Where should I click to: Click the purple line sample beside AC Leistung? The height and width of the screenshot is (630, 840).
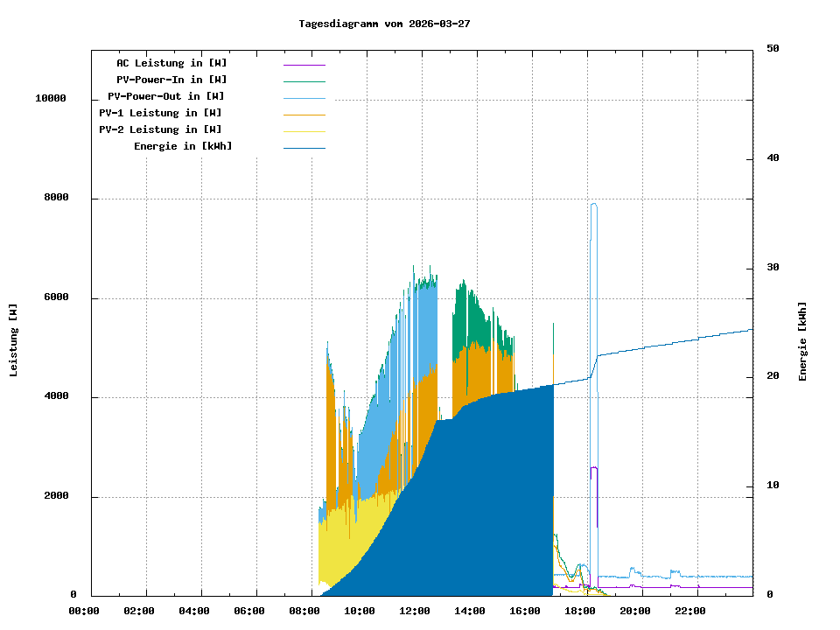click(304, 65)
